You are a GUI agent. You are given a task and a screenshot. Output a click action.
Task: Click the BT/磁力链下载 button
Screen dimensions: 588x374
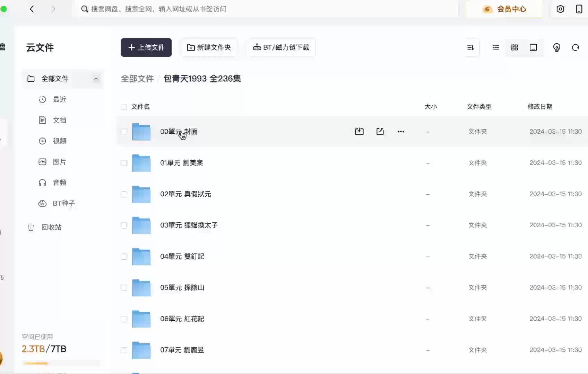pyautogui.click(x=281, y=47)
